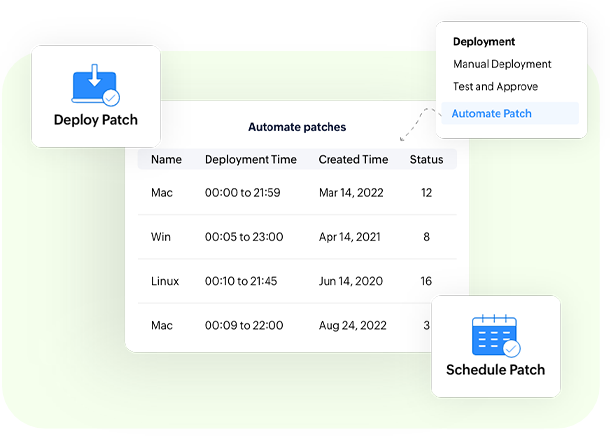Open the Schedule Patch card label
Screen dimensions: 610x436
pyautogui.click(x=496, y=370)
